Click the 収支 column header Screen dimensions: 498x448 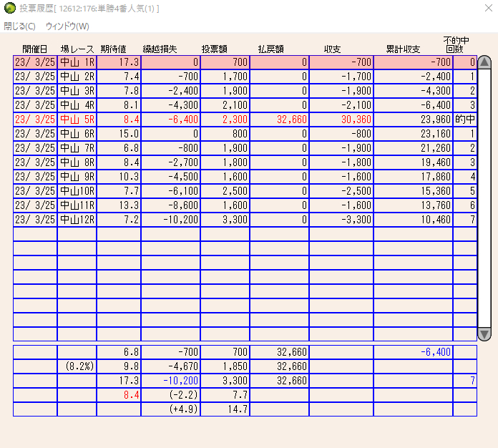click(x=333, y=49)
